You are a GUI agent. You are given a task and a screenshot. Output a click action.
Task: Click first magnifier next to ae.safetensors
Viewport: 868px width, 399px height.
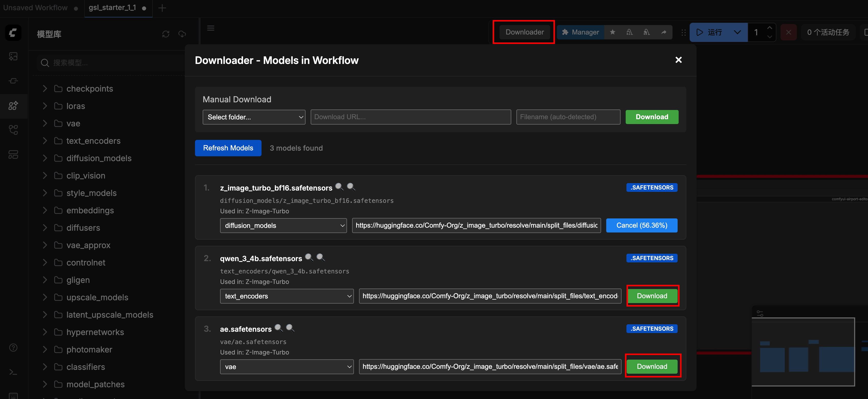(x=278, y=328)
